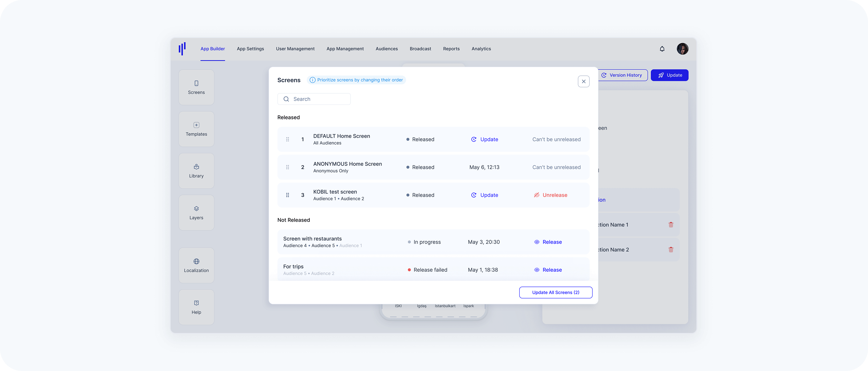The height and width of the screenshot is (371, 868).
Task: Open the Templates panel
Action: 196,129
